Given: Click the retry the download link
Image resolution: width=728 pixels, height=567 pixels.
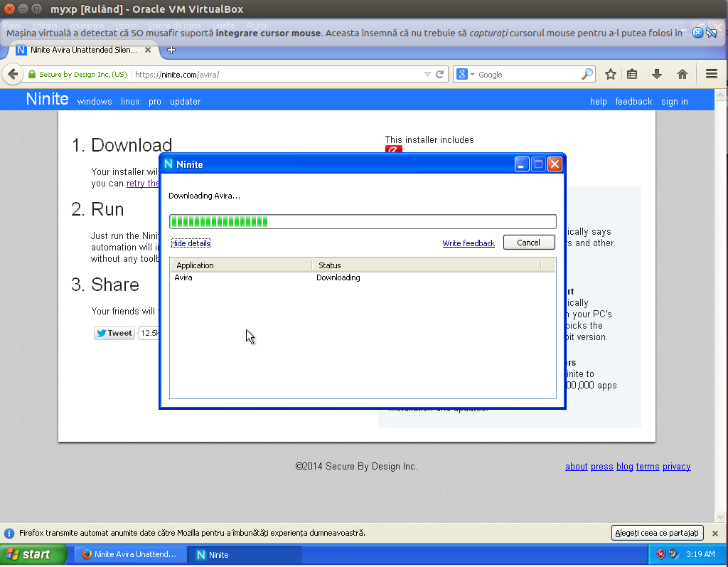Looking at the screenshot, I should [x=142, y=183].
